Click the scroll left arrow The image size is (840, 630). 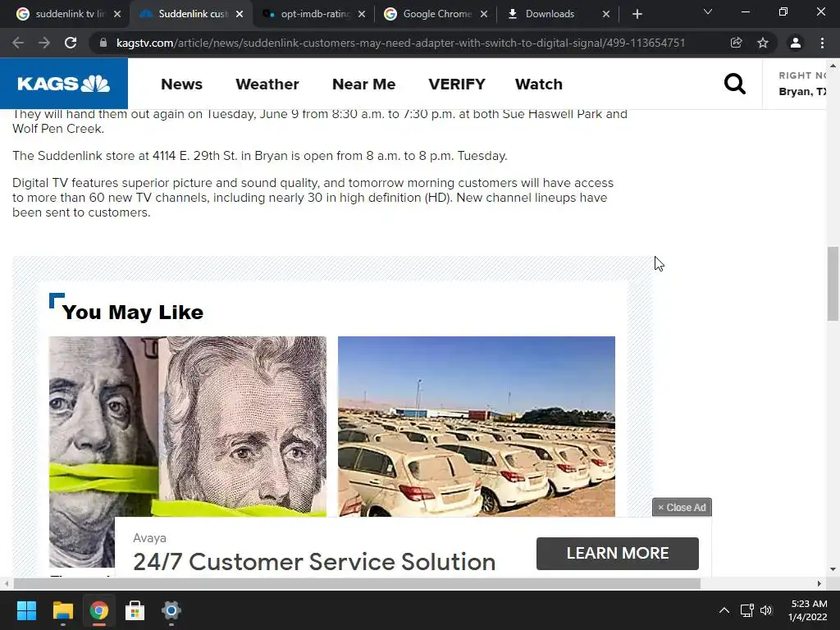[x=6, y=583]
